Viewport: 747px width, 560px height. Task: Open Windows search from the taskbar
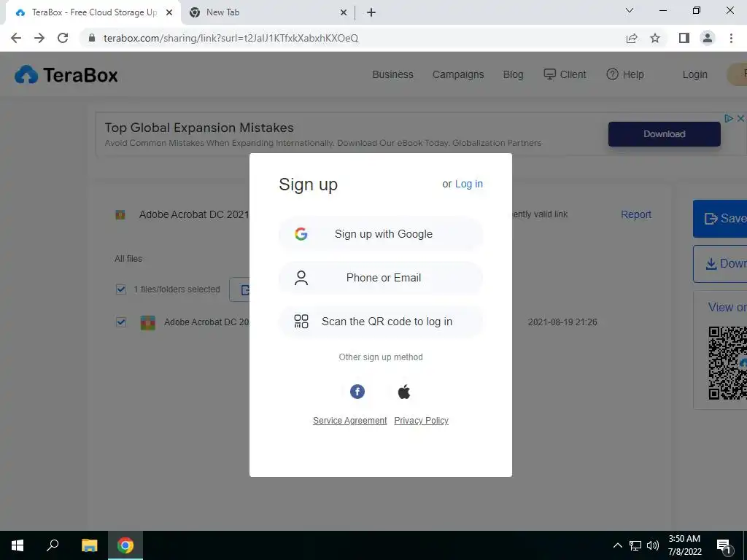pyautogui.click(x=53, y=545)
